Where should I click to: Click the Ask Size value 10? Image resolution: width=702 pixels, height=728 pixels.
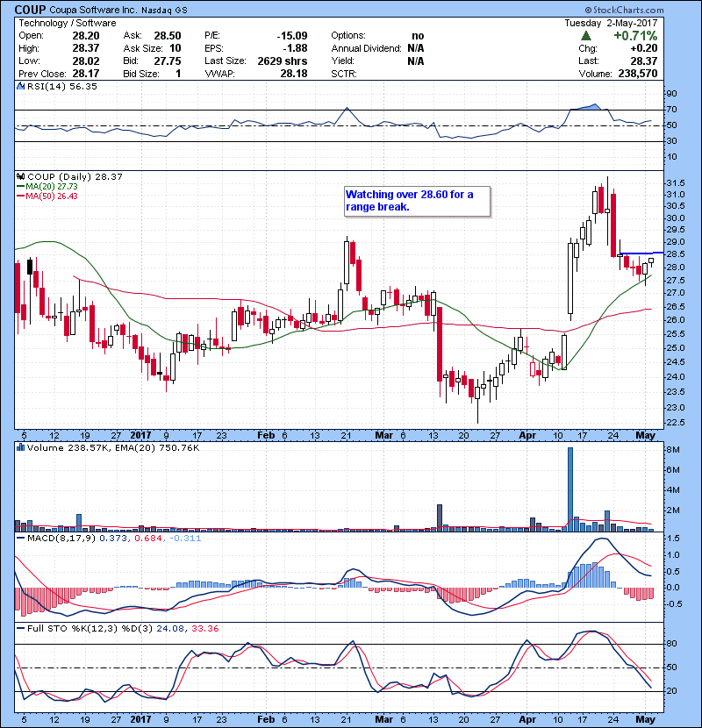click(x=175, y=48)
